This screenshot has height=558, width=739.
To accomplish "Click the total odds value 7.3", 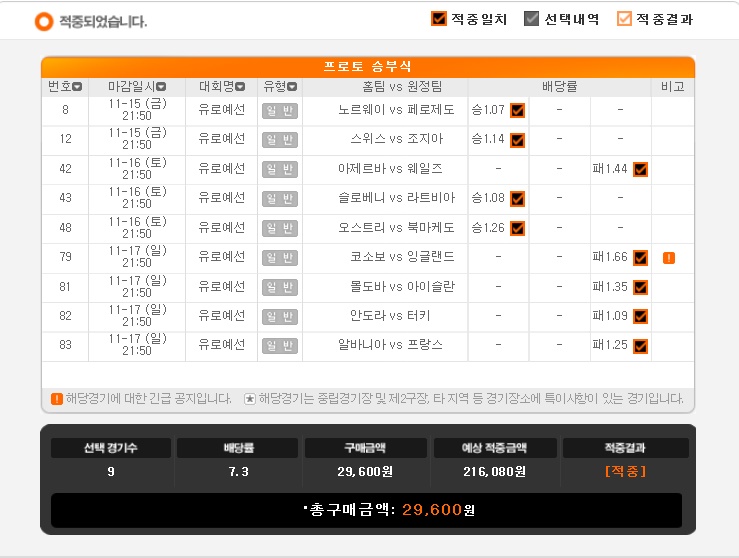I will click(238, 472).
